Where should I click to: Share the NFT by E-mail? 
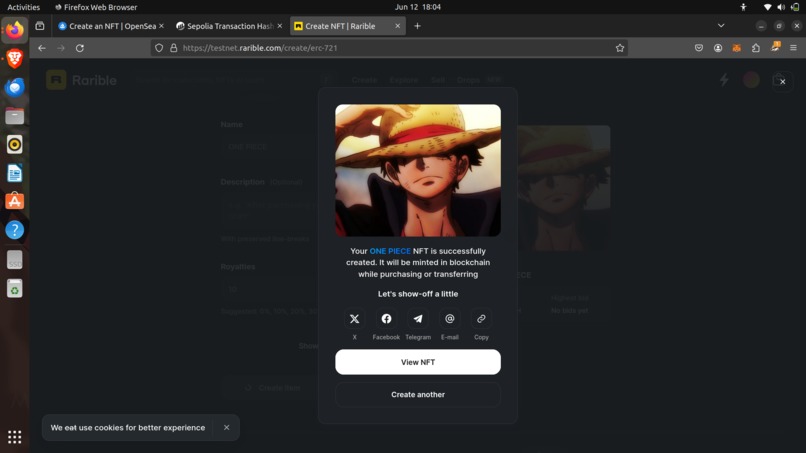click(x=450, y=319)
